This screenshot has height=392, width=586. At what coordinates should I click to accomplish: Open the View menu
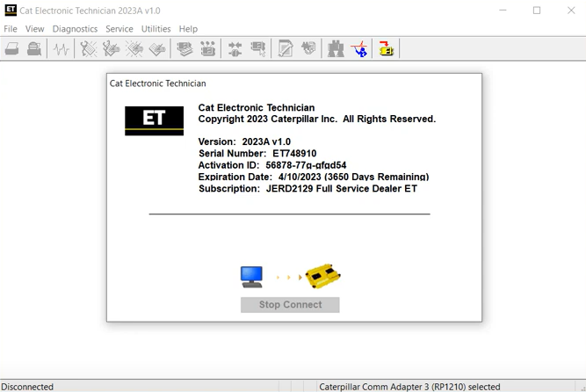(x=35, y=29)
